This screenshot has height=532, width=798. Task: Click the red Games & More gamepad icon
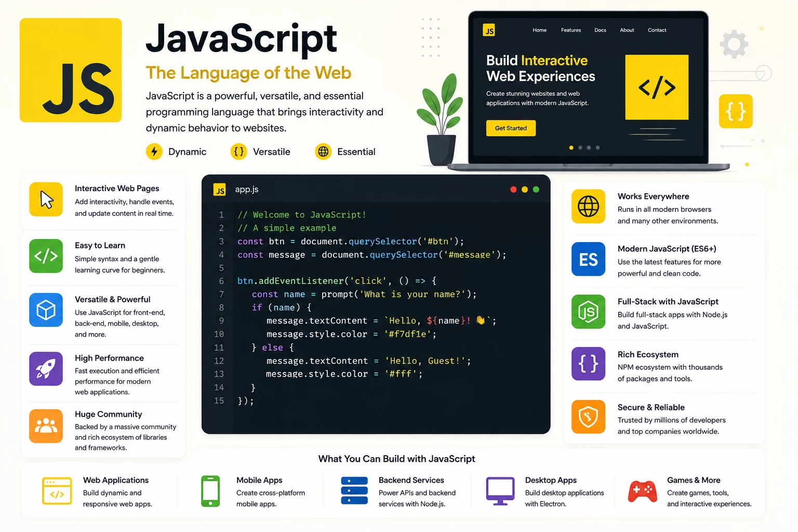(x=643, y=491)
